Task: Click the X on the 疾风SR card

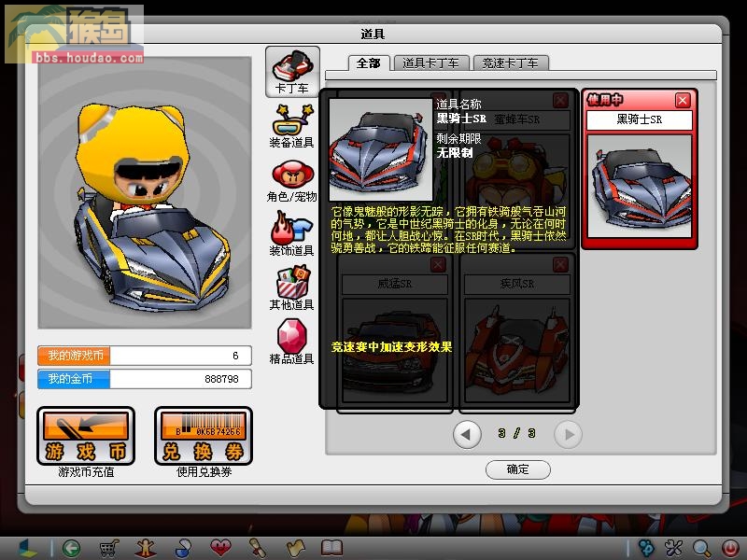Action: coord(561,265)
